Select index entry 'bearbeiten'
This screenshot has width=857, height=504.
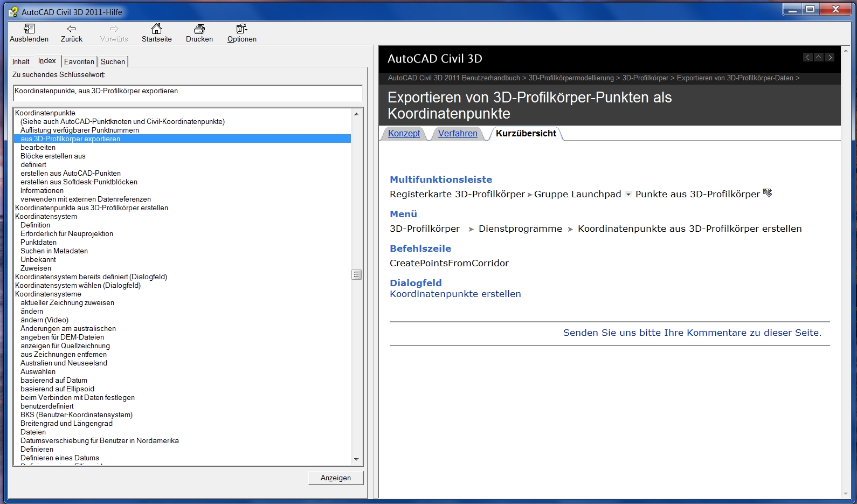click(38, 147)
